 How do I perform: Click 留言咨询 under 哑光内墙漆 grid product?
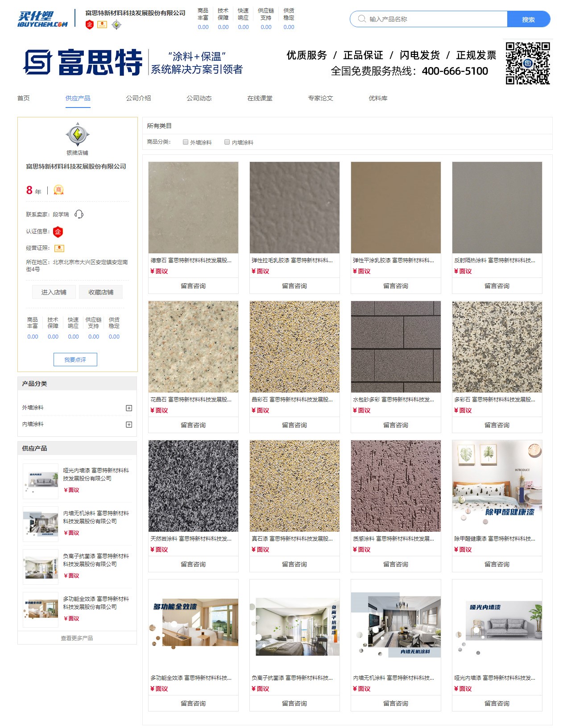pyautogui.click(x=497, y=703)
